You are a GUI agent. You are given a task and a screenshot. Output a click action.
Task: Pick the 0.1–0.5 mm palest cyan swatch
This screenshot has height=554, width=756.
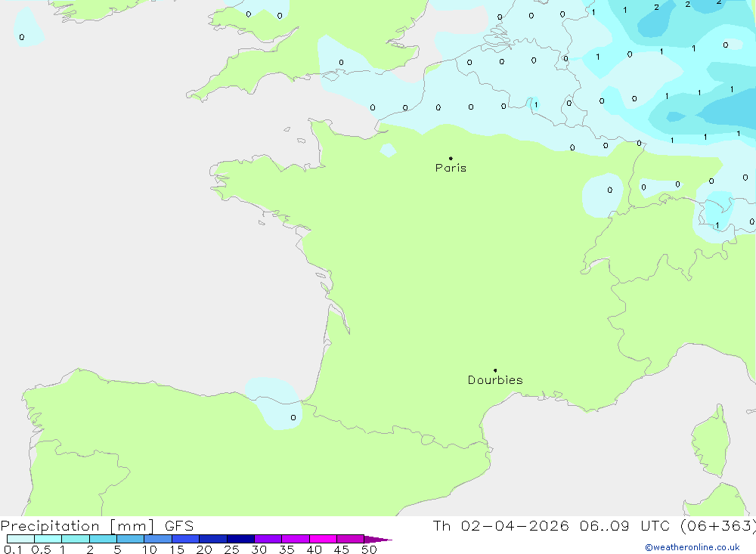tap(20, 539)
